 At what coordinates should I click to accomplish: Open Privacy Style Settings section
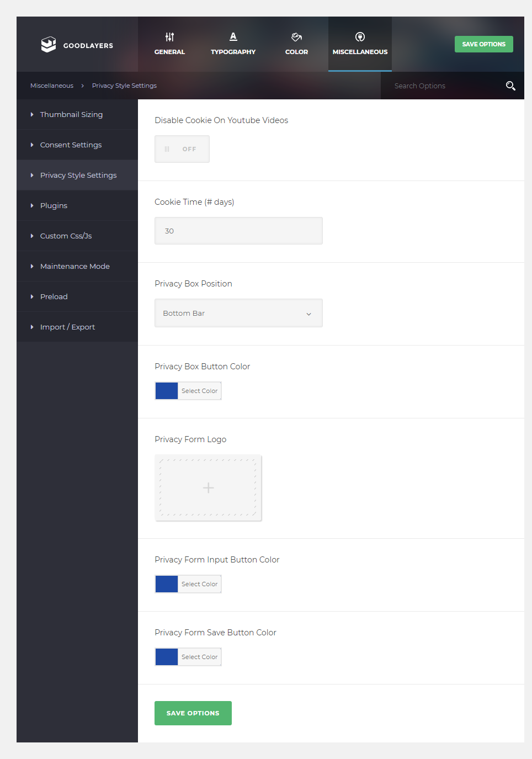coord(77,175)
